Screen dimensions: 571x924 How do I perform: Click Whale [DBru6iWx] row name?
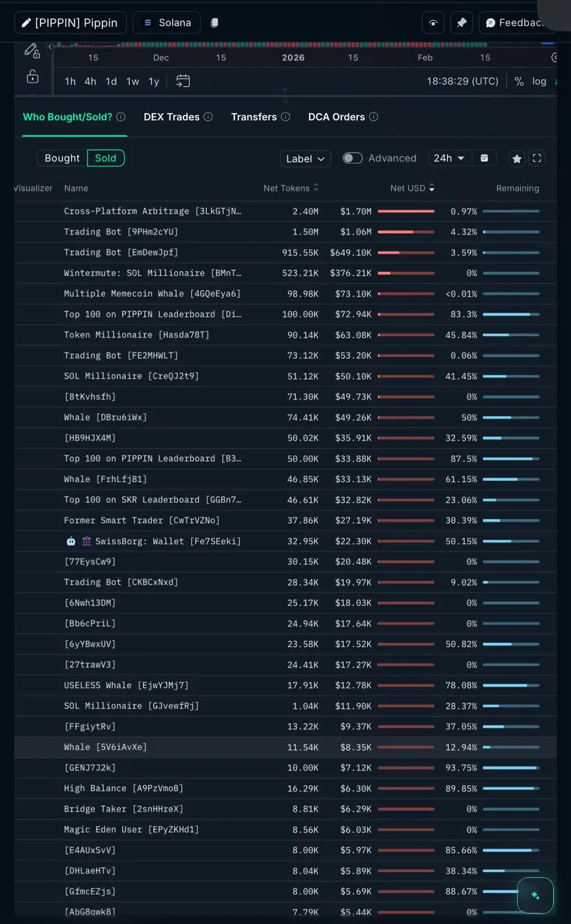106,417
